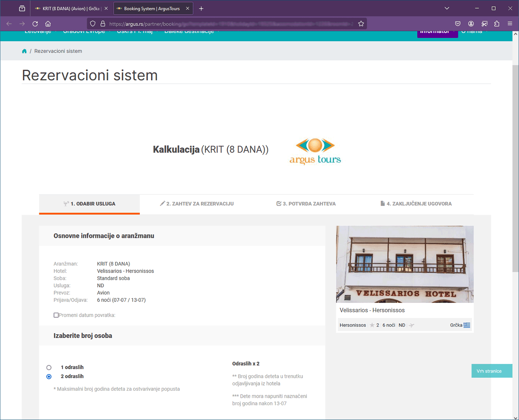Select the '2 odraslih' radio option
The height and width of the screenshot is (420, 519).
(x=49, y=377)
